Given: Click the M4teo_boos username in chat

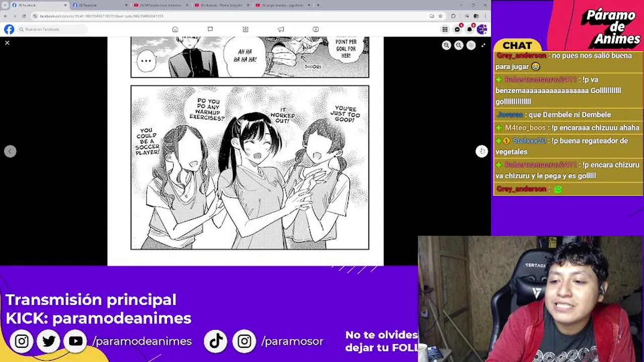Looking at the screenshot, I should click(x=525, y=128).
